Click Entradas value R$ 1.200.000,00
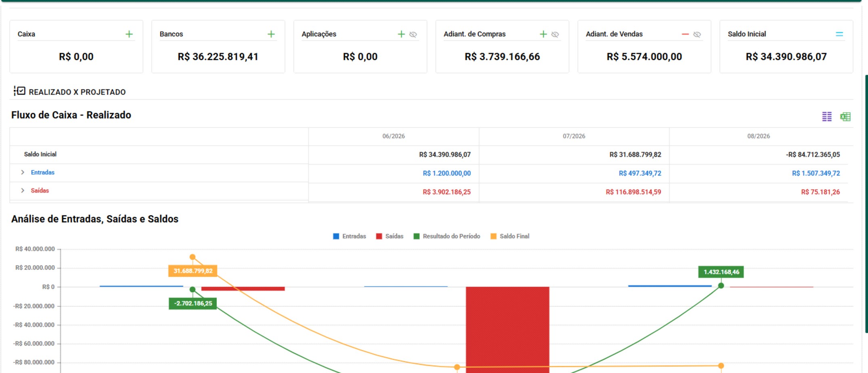Screen dimensions: 868x373 tap(447, 173)
